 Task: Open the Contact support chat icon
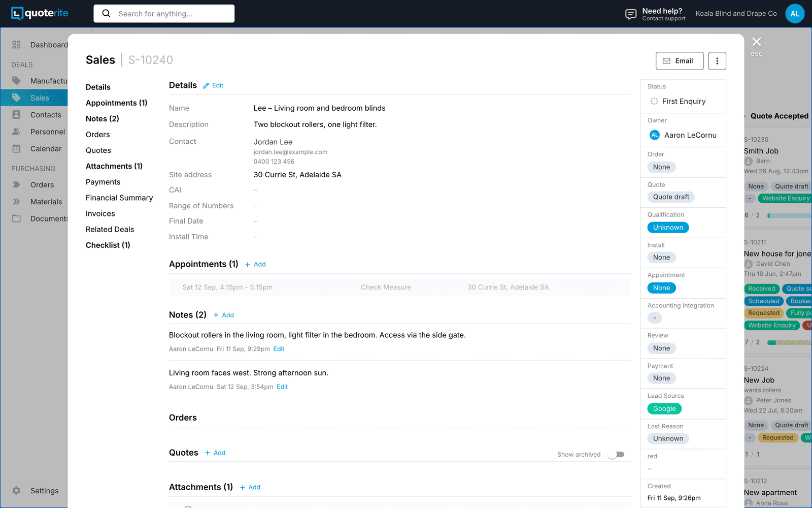point(631,14)
